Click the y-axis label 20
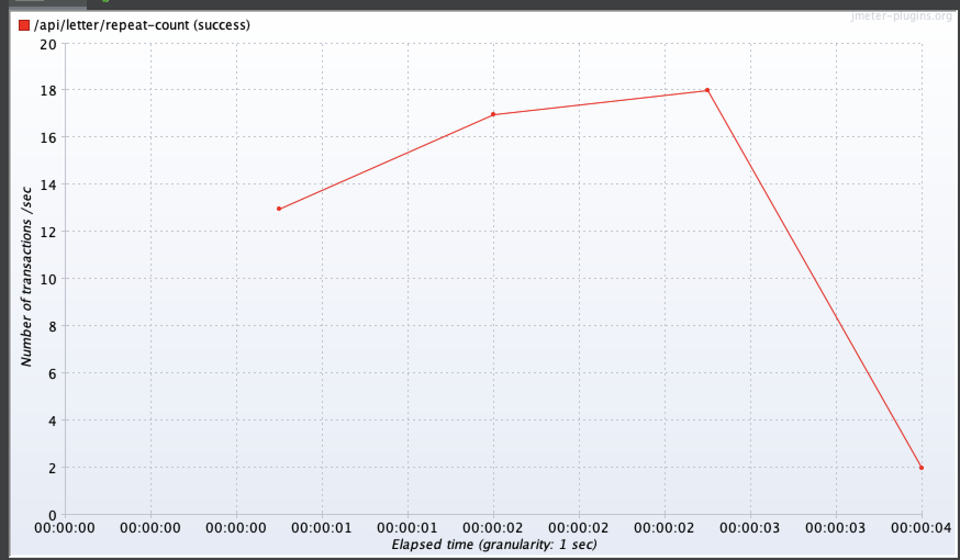This screenshot has width=960, height=560. pyautogui.click(x=48, y=44)
